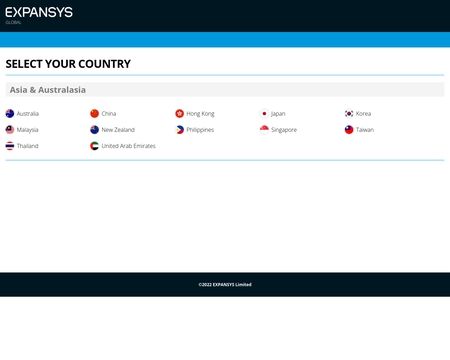This screenshot has height=360, width=450.
Task: Click the Malaysia flag icon
Action: [10, 130]
